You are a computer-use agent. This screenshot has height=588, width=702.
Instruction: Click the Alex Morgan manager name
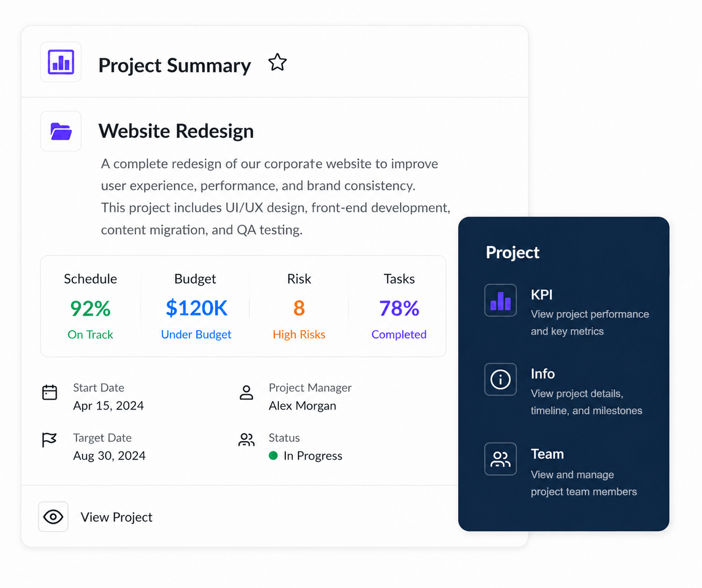click(302, 406)
